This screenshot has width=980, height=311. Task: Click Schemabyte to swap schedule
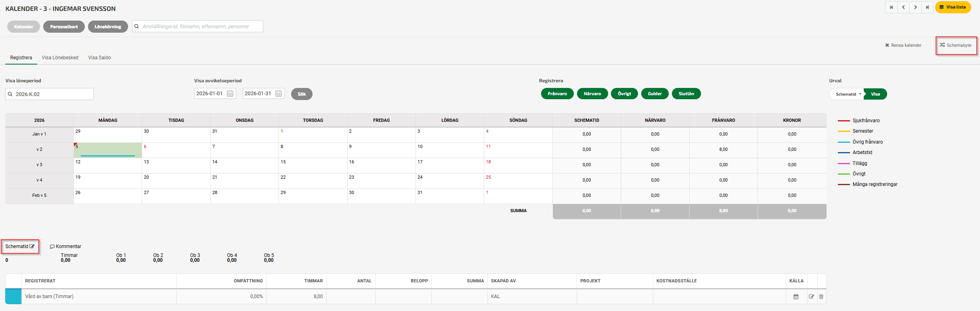(955, 45)
